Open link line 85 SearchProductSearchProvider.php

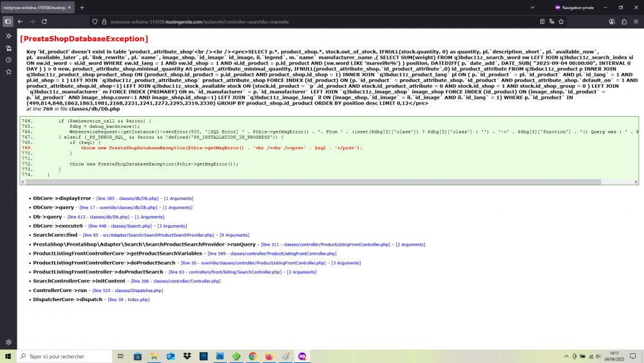(148, 235)
